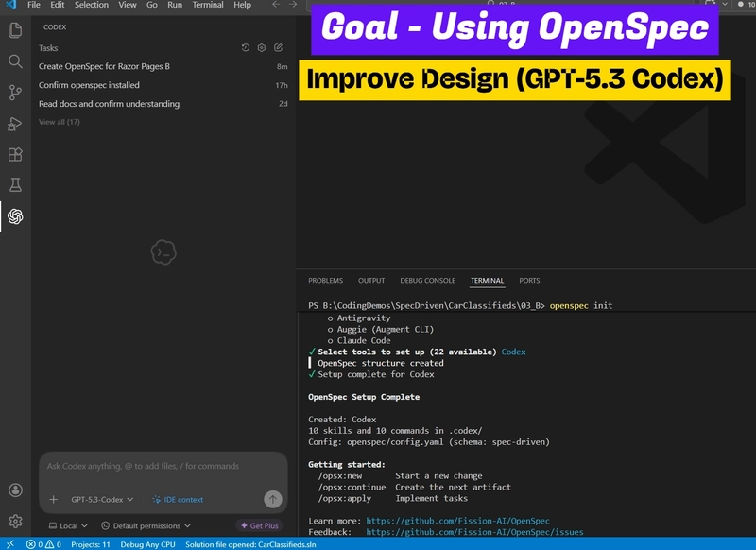
Task: Switch to the PROBLEMS panel tab
Action: click(325, 281)
